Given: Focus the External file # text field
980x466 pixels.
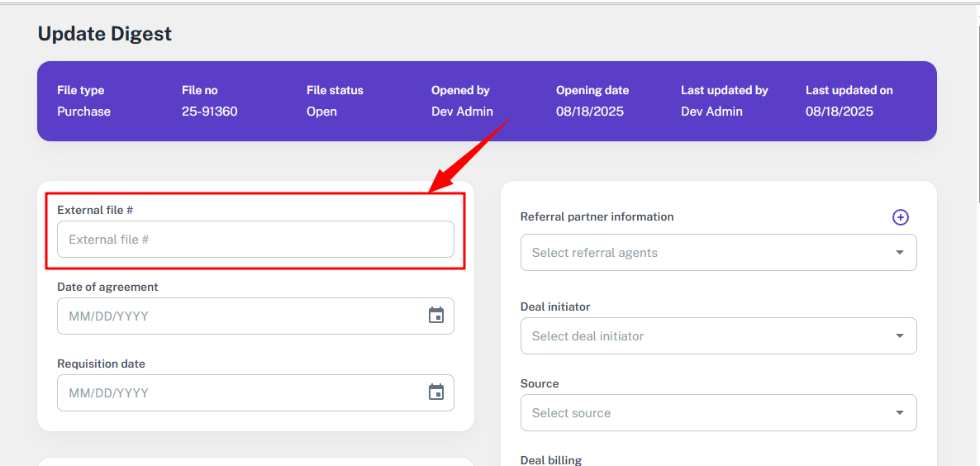Looking at the screenshot, I should click(255, 240).
